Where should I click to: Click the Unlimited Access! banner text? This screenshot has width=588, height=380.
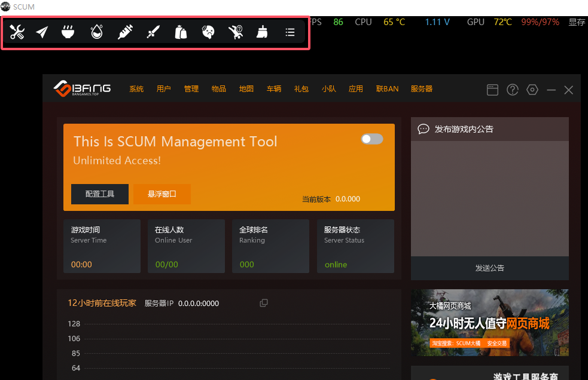(x=117, y=160)
